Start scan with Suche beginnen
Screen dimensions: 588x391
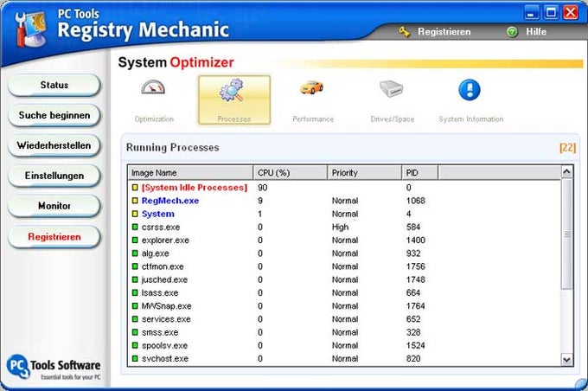[x=54, y=115]
